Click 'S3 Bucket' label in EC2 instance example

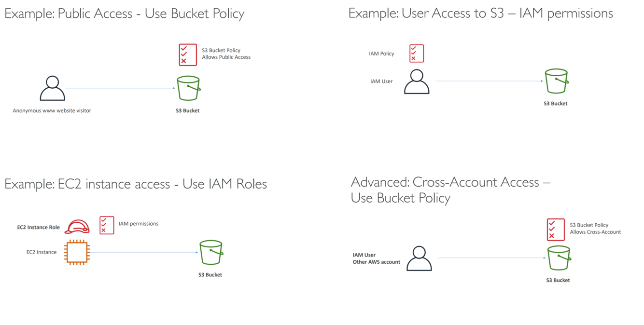click(x=210, y=275)
